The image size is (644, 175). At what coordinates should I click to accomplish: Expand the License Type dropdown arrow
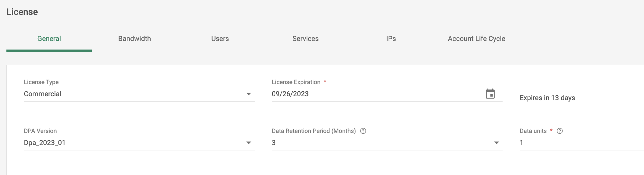pos(249,94)
